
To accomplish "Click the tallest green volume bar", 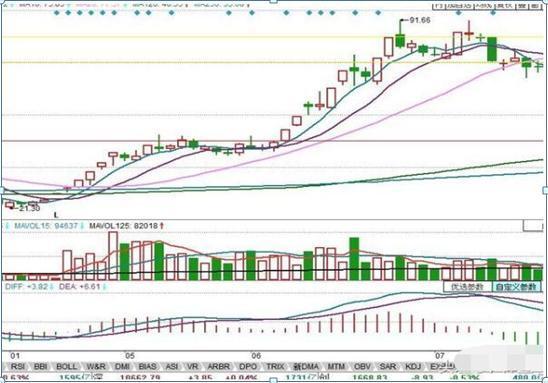I will [354, 259].
